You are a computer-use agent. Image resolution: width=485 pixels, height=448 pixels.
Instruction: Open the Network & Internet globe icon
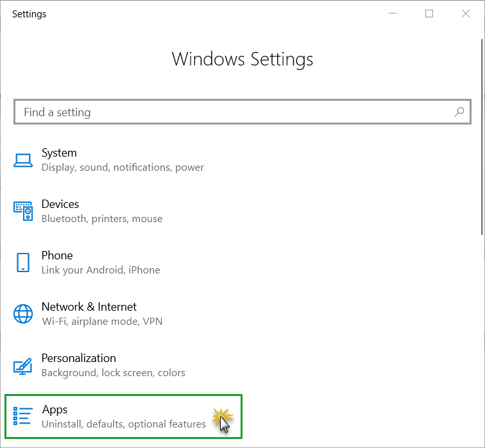23,314
